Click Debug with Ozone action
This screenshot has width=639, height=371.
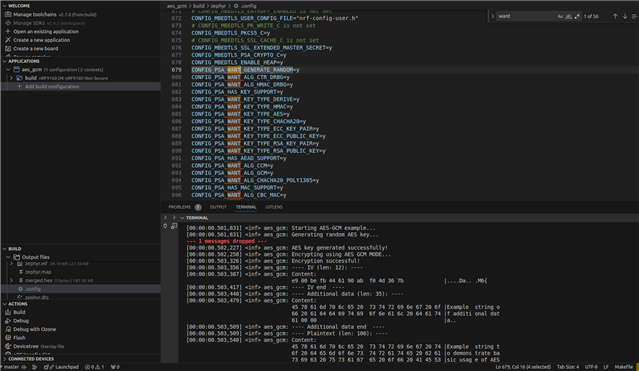point(35,329)
